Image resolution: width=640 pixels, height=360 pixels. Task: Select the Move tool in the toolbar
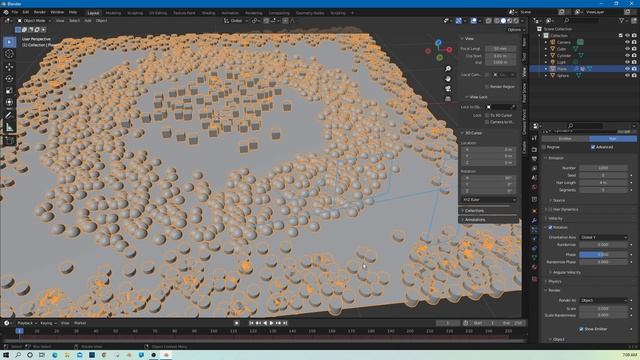pos(9,67)
